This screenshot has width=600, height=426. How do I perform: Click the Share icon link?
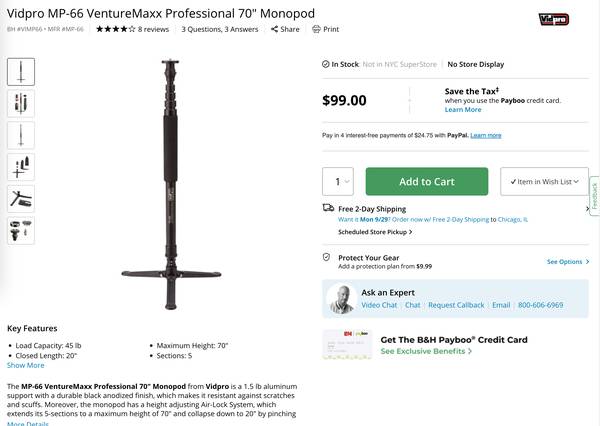pyautogui.click(x=285, y=29)
